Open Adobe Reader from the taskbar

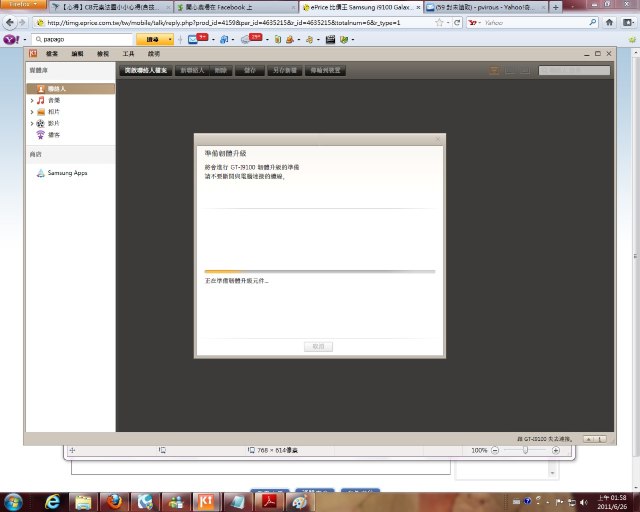coord(269,502)
